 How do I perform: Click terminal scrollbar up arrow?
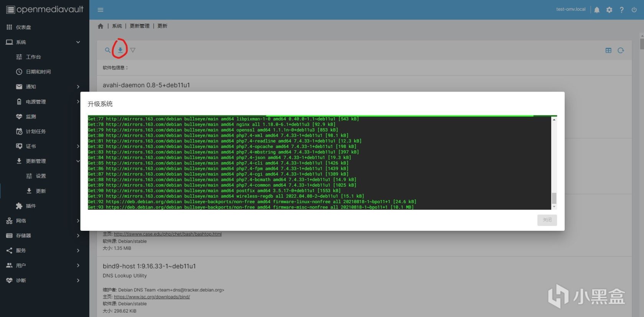click(554, 120)
